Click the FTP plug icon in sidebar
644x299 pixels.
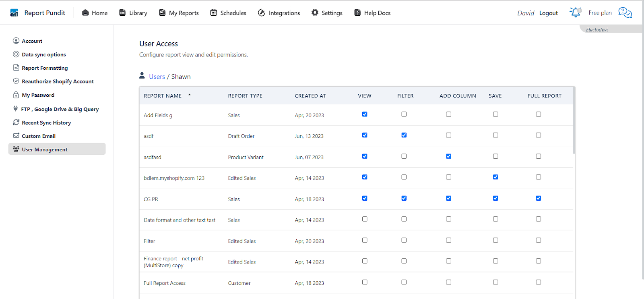(x=16, y=109)
